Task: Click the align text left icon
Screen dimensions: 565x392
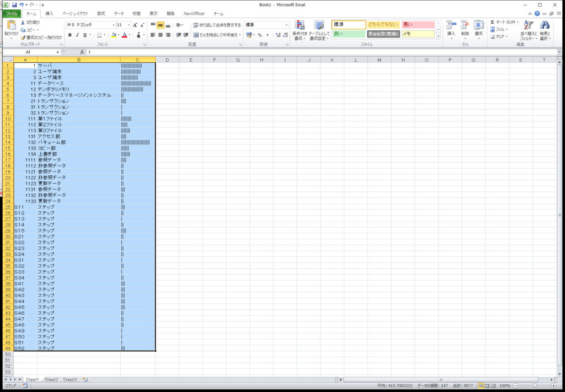Action: click(x=152, y=35)
